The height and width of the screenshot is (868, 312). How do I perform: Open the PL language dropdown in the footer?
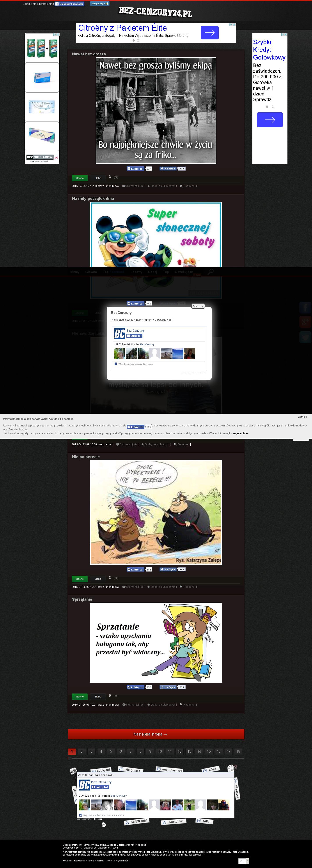[243, 861]
